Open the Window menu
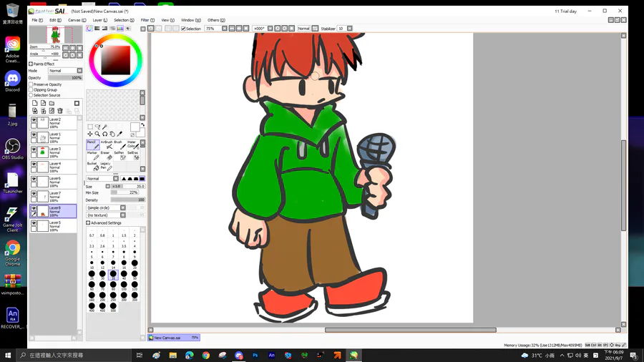Image resolution: width=644 pixels, height=362 pixels. coord(190,20)
